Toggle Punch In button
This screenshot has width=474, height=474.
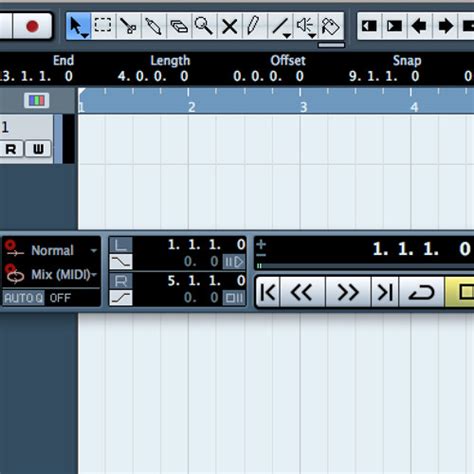click(x=121, y=262)
